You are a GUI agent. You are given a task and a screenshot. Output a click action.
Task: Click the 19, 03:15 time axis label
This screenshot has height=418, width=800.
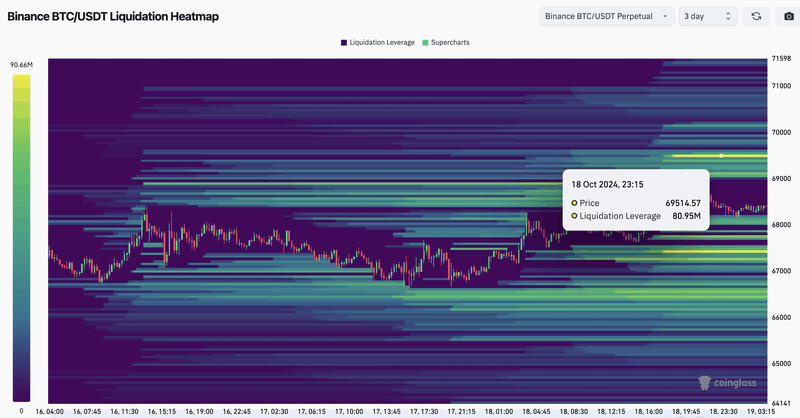[761, 411]
